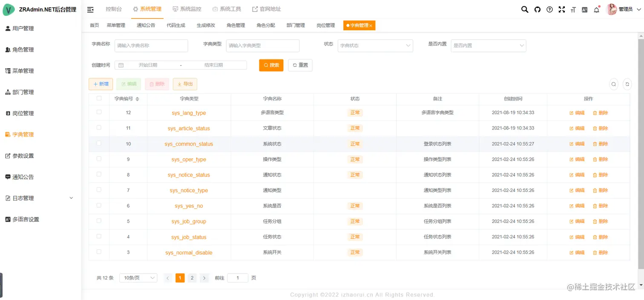Check the row with 字典编号 11
Screen dimensions: 644x300
tap(99, 127)
